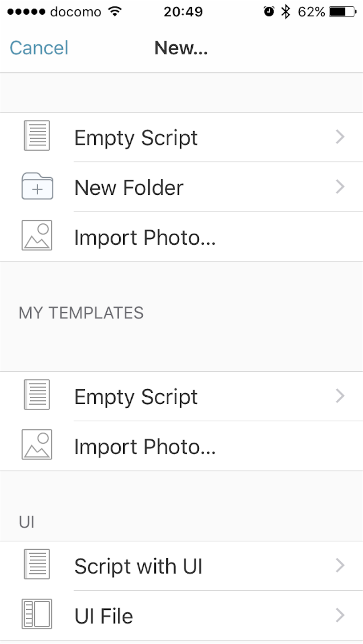Tap the Script with UI document icon
Image resolution: width=363 pixels, height=644 pixels.
[37, 564]
